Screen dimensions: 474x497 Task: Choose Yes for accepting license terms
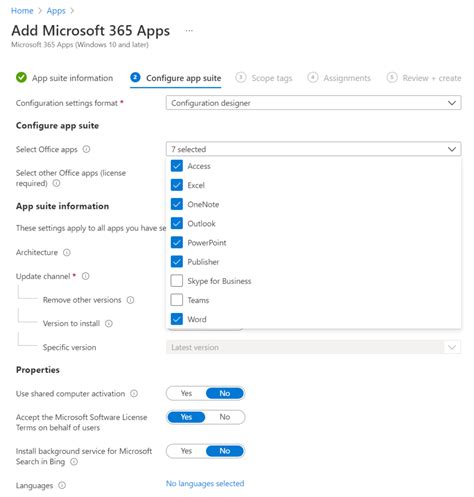point(186,417)
